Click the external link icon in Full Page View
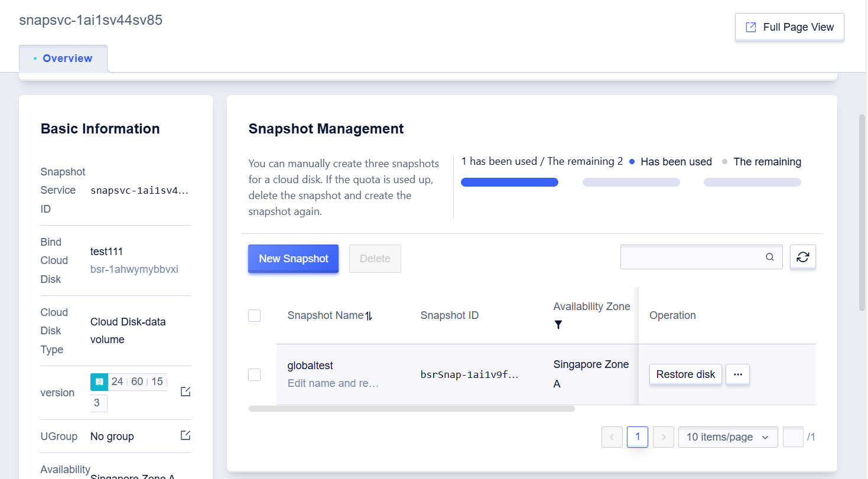This screenshot has height=479, width=868. pyautogui.click(x=751, y=27)
